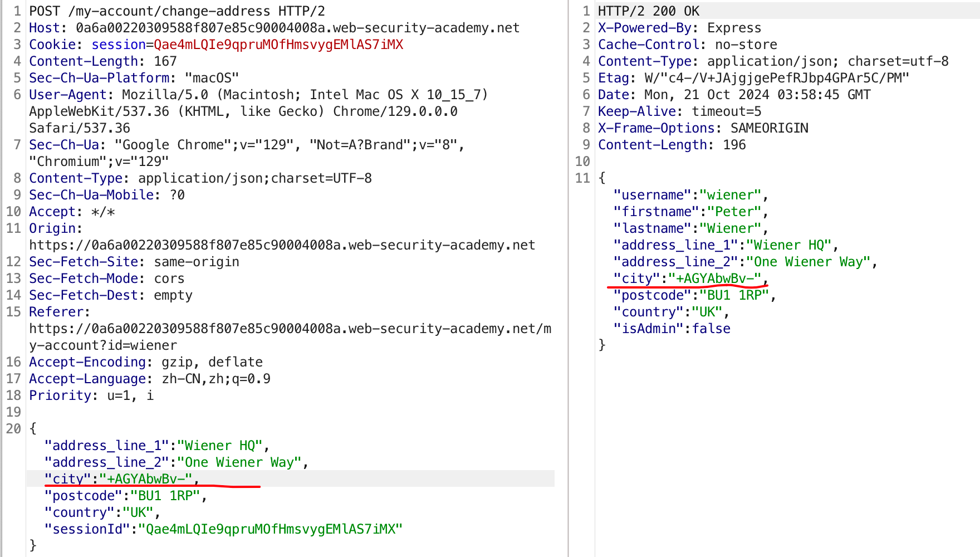Click the Date response header
980x557 pixels.
coord(734,95)
